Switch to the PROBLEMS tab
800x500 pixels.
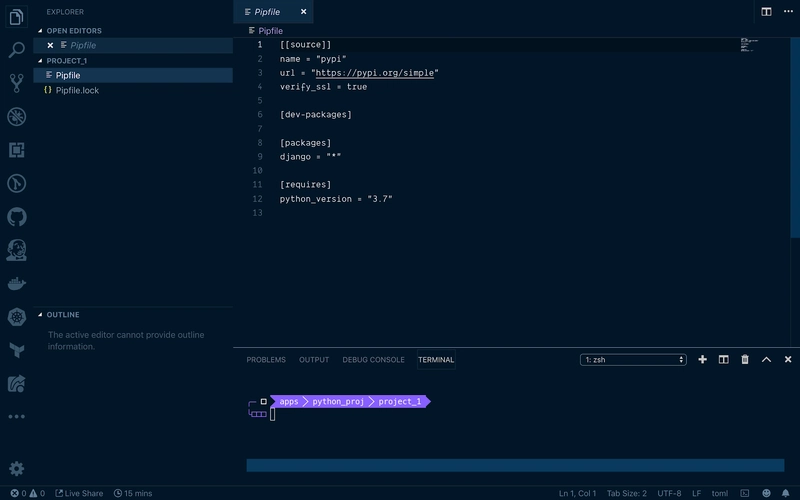pos(266,360)
